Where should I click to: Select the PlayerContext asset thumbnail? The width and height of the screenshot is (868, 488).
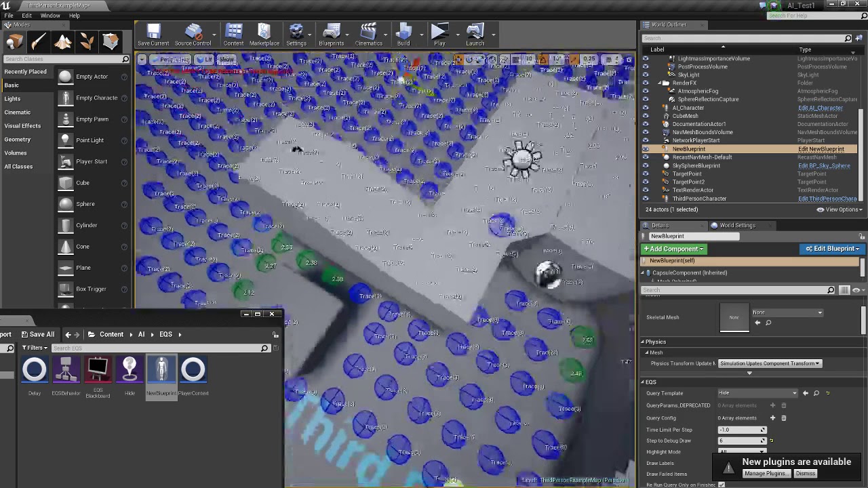[x=193, y=369]
